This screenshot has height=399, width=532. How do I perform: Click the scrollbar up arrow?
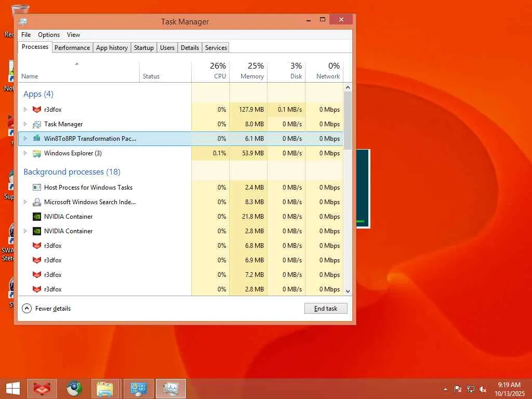click(348, 87)
